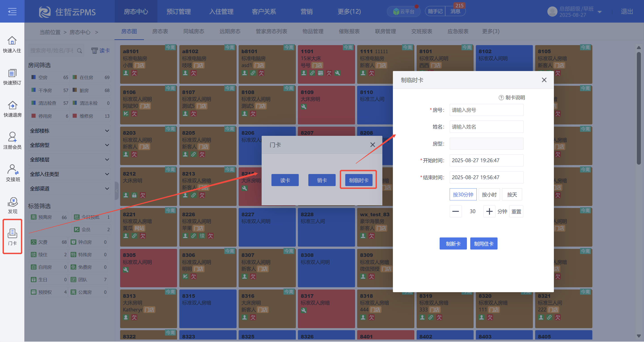This screenshot has width=644, height=342.
Task: Toggle 在住房 room filter
Action: (x=91, y=77)
